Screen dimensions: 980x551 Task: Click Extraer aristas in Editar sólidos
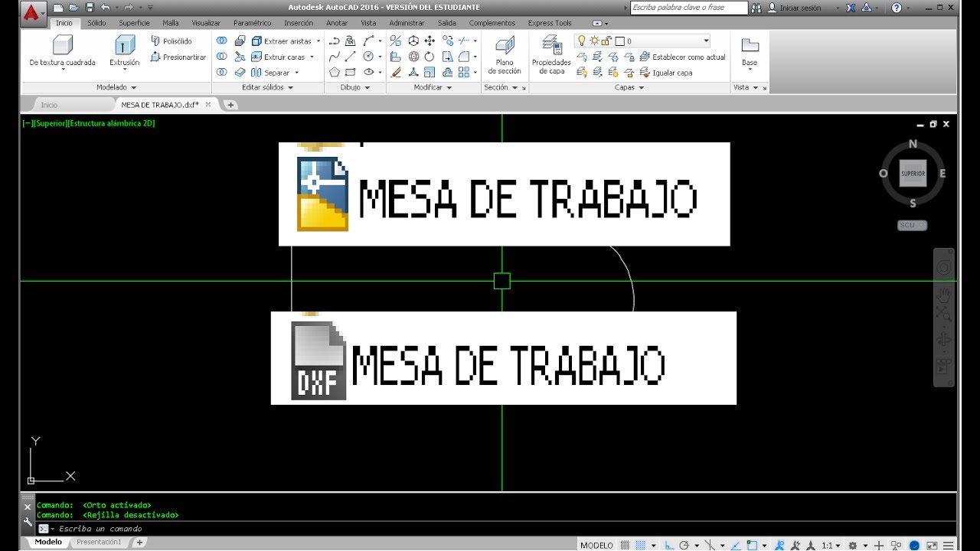(x=281, y=41)
